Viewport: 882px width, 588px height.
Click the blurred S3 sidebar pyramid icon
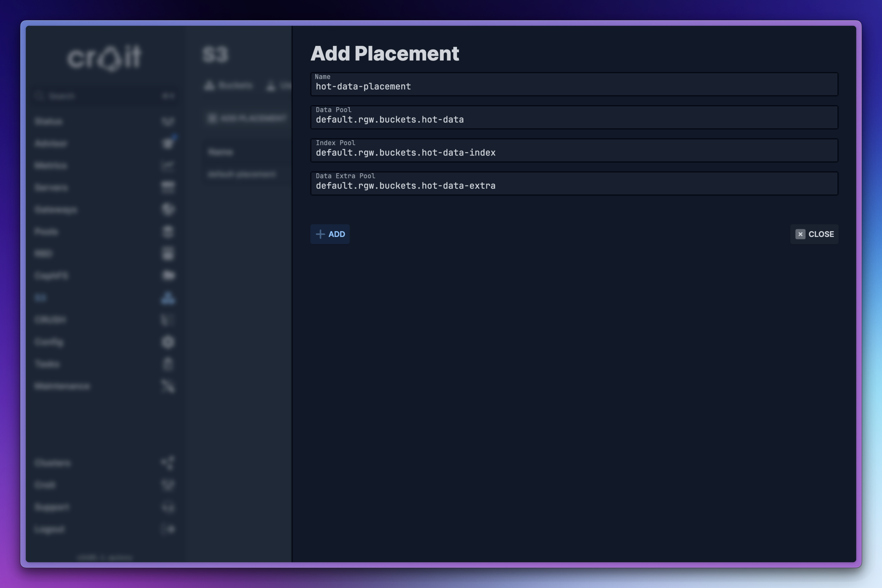[168, 298]
